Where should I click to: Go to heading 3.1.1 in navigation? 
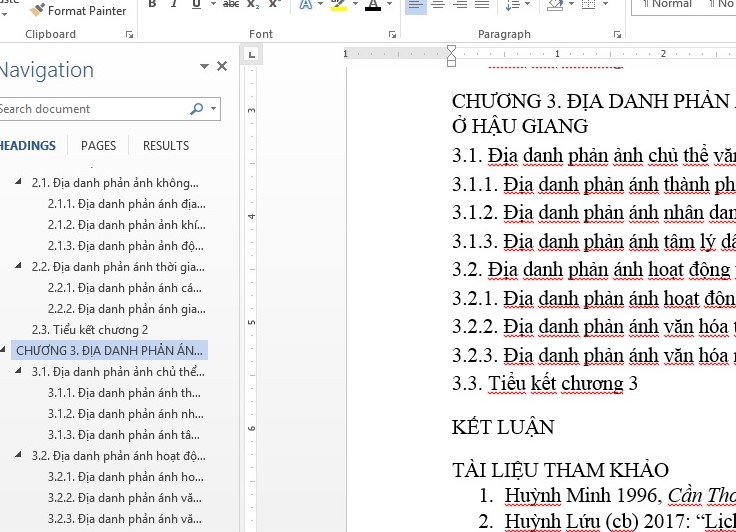pos(124,393)
